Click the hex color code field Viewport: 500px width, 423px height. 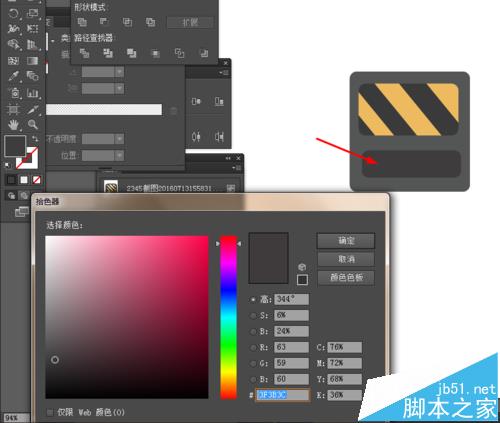click(x=283, y=395)
